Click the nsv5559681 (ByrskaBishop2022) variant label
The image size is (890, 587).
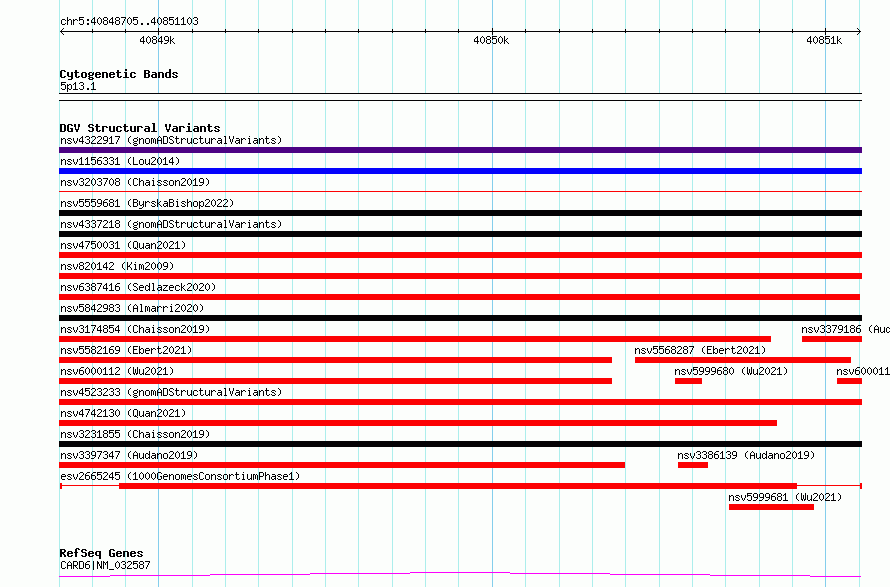coord(146,203)
